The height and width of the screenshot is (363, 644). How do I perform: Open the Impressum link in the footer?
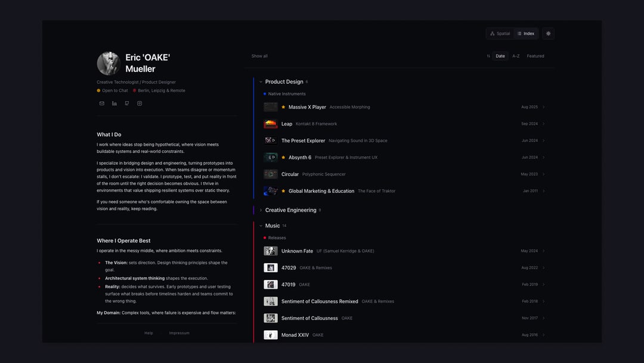point(179,333)
